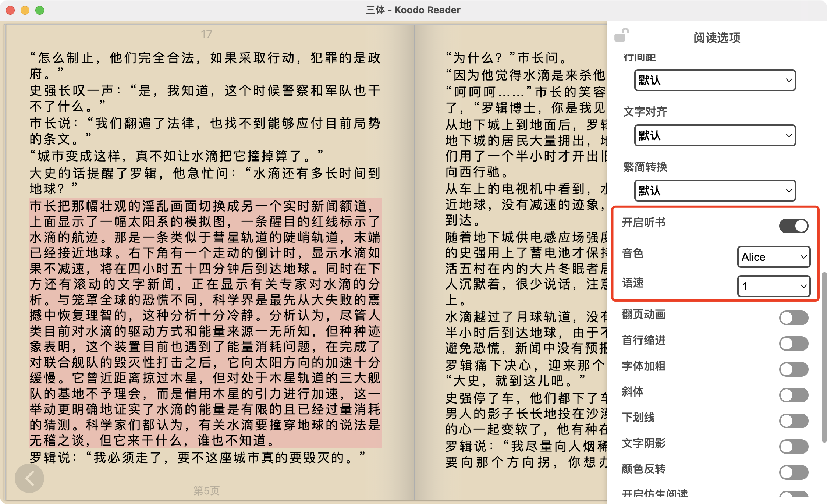
Task: Turn off the 开启听书 switch
Action: (x=794, y=226)
